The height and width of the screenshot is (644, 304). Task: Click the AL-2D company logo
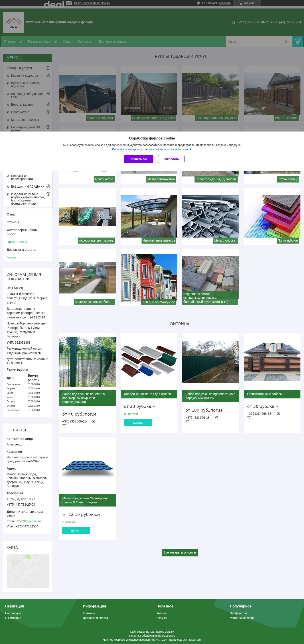(14, 22)
